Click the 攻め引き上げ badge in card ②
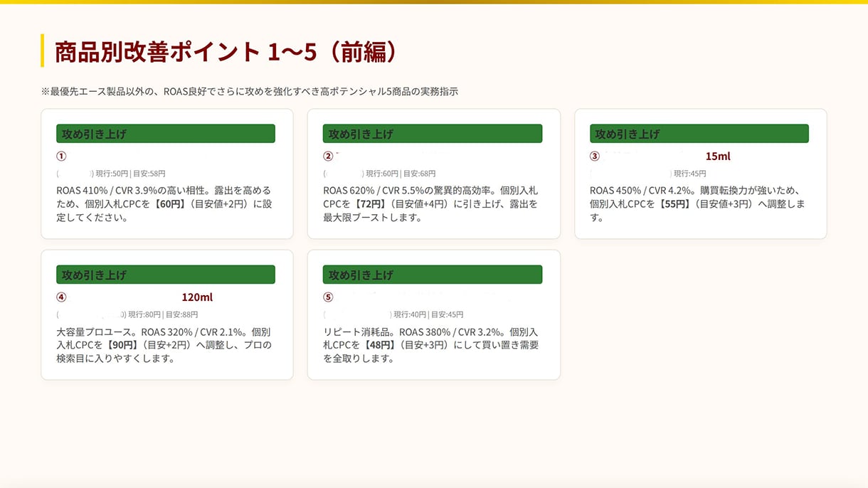The height and width of the screenshot is (488, 868). coord(433,134)
